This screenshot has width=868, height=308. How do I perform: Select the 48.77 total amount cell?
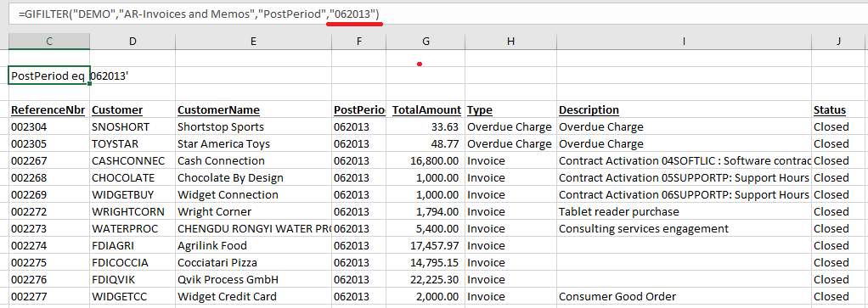pos(426,143)
